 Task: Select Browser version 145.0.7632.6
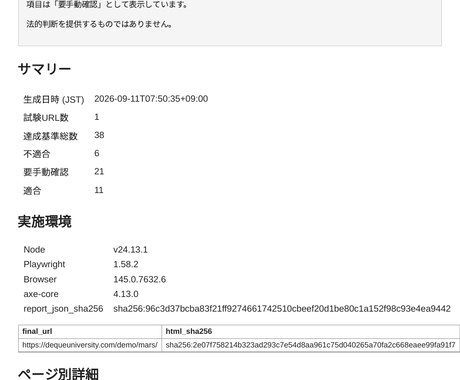[140, 279]
